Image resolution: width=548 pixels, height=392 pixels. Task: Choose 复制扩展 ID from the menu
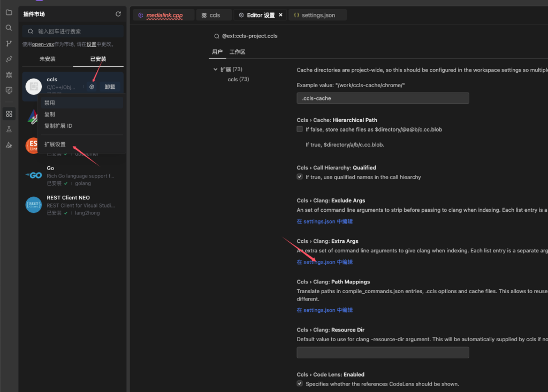coord(82,126)
